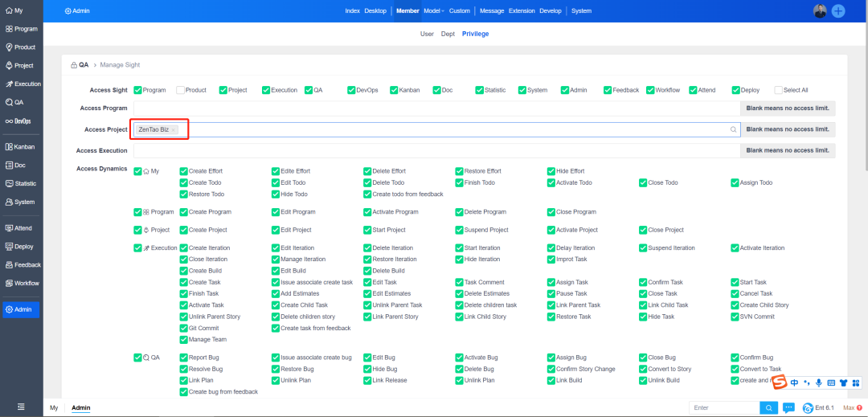Open the Access Program selection dropdown
Screen dimensions: 868x417
coord(436,108)
